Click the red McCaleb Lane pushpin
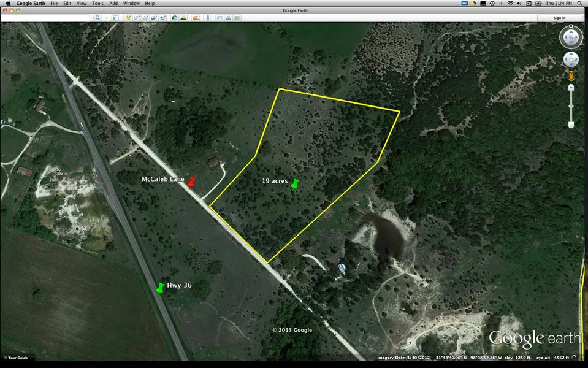588x368 pixels. click(x=191, y=182)
